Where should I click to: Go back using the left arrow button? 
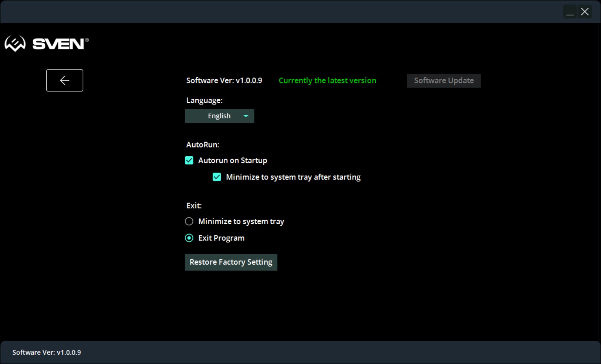[x=65, y=80]
